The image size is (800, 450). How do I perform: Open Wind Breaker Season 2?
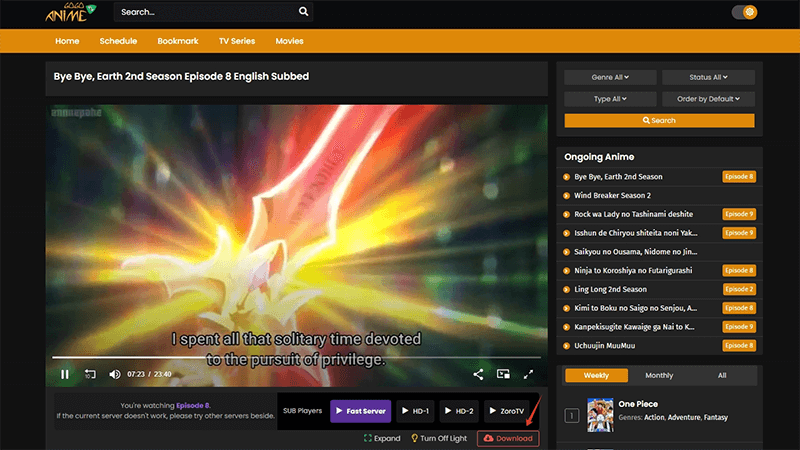tap(612, 195)
